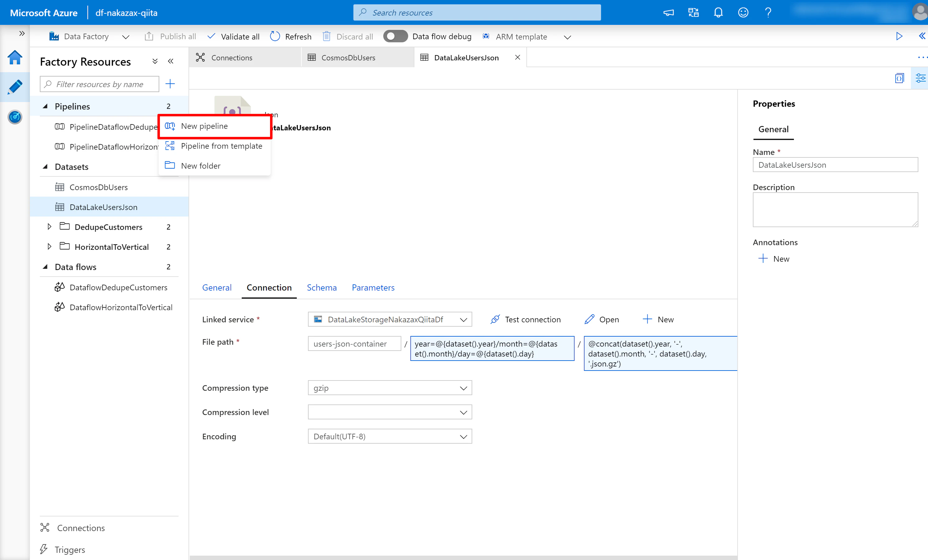Viewport: 928px width, 560px height.
Task: Close the DataLakeUsersJson tab
Action: pos(517,57)
